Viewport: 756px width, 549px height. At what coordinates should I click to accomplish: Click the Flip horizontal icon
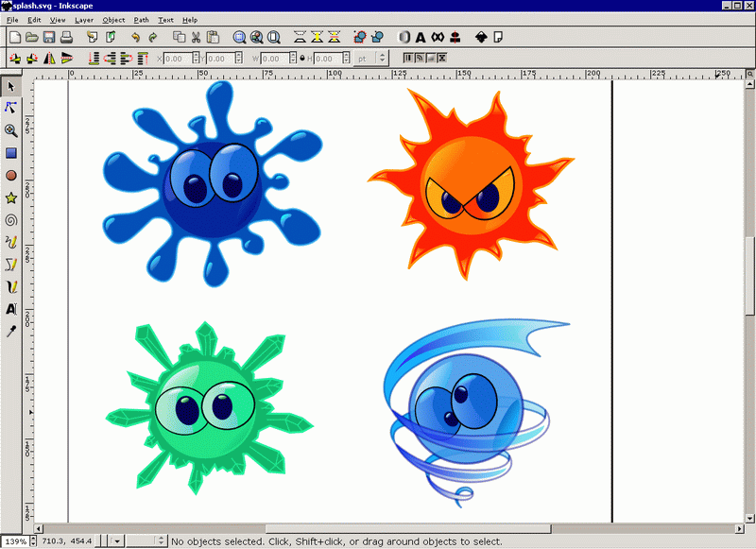click(x=49, y=59)
